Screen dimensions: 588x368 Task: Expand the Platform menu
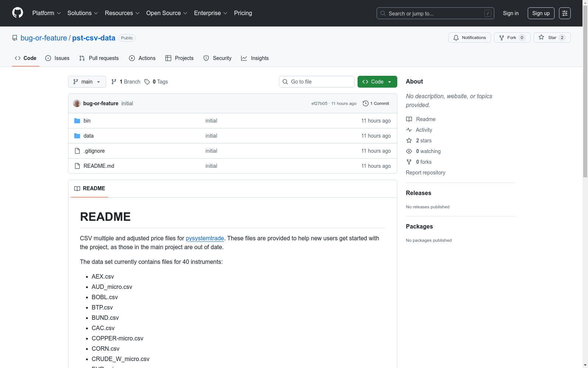click(x=47, y=13)
